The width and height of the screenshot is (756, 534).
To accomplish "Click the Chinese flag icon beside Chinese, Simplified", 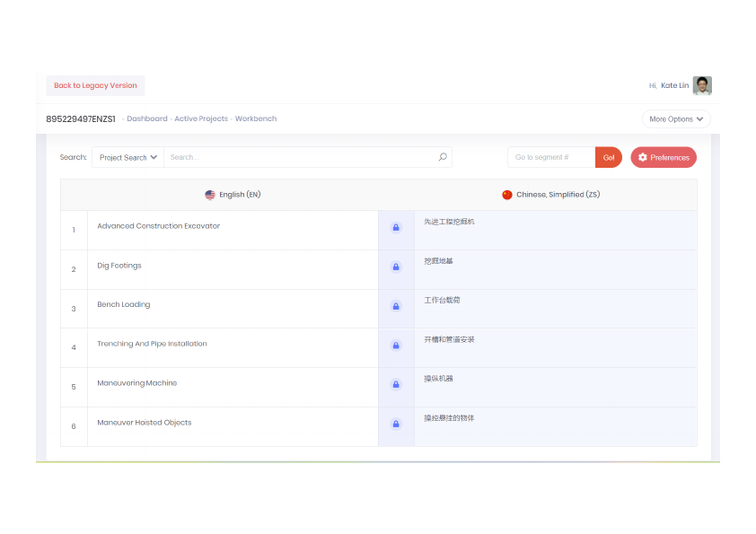I will click(507, 194).
